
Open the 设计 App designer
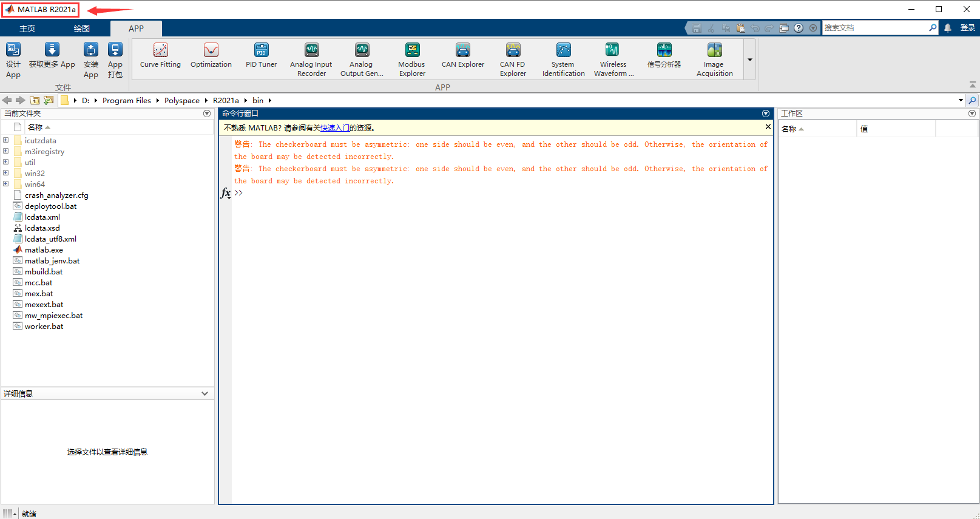[13, 59]
